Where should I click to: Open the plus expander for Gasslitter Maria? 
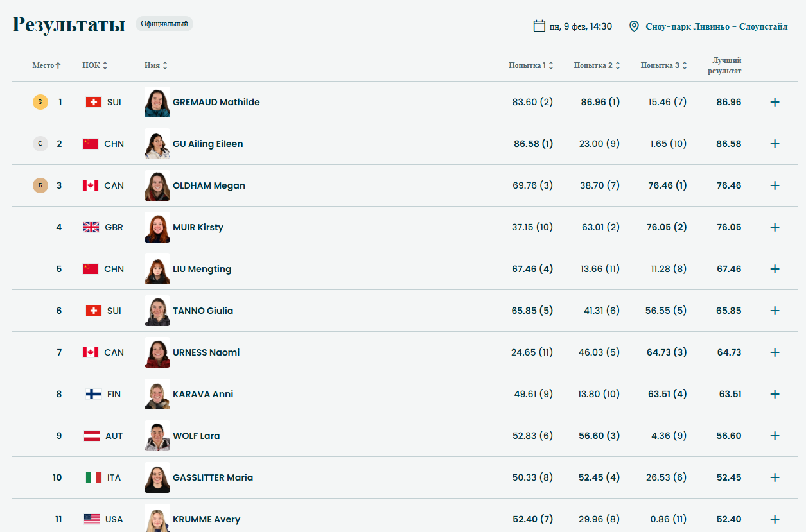pyautogui.click(x=775, y=477)
